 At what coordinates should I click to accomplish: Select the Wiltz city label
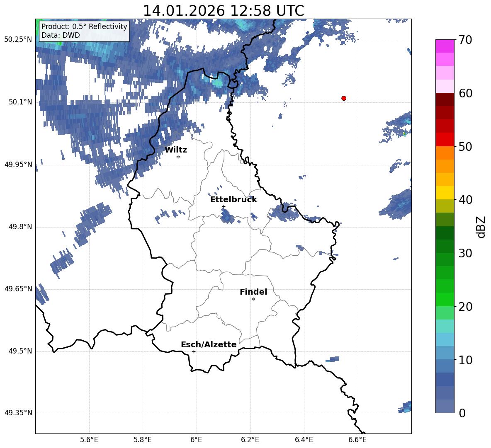[x=176, y=150]
